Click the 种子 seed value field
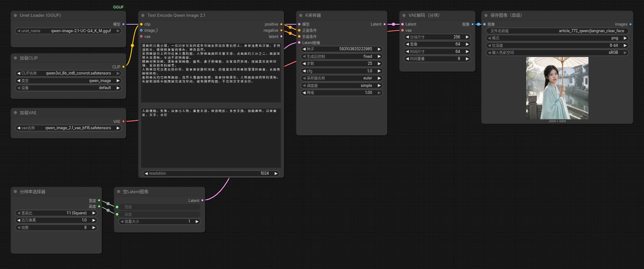 341,49
